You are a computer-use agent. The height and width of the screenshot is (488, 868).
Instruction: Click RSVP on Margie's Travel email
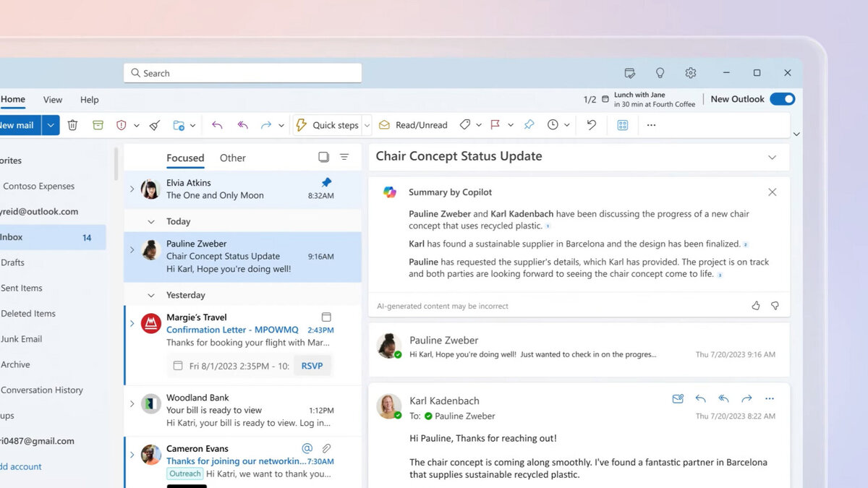click(312, 366)
